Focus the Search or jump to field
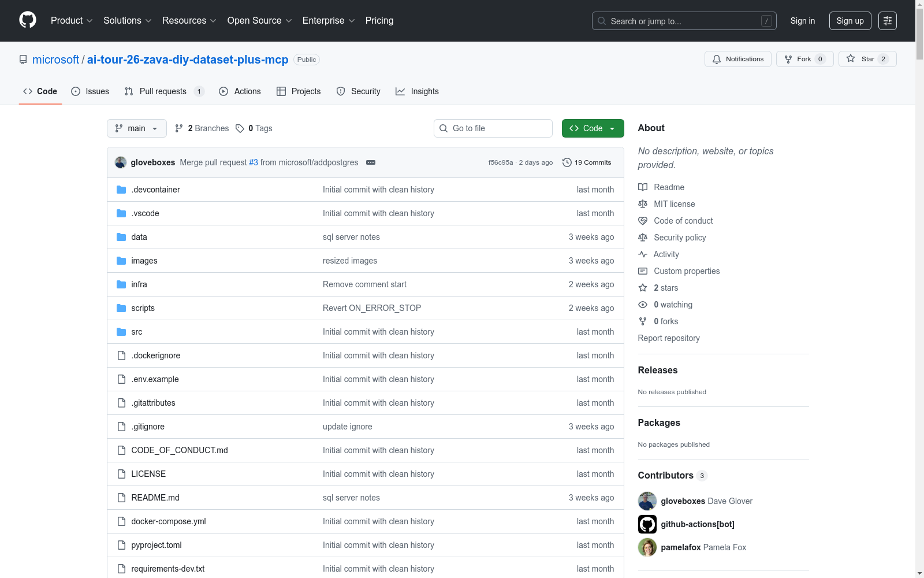Screen dimensions: 924x578 point(684,21)
